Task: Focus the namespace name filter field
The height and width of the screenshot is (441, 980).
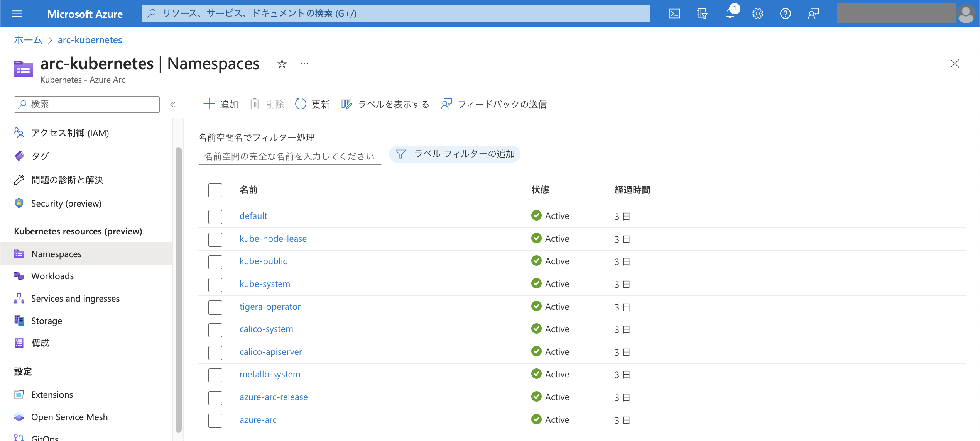Action: tap(290, 156)
